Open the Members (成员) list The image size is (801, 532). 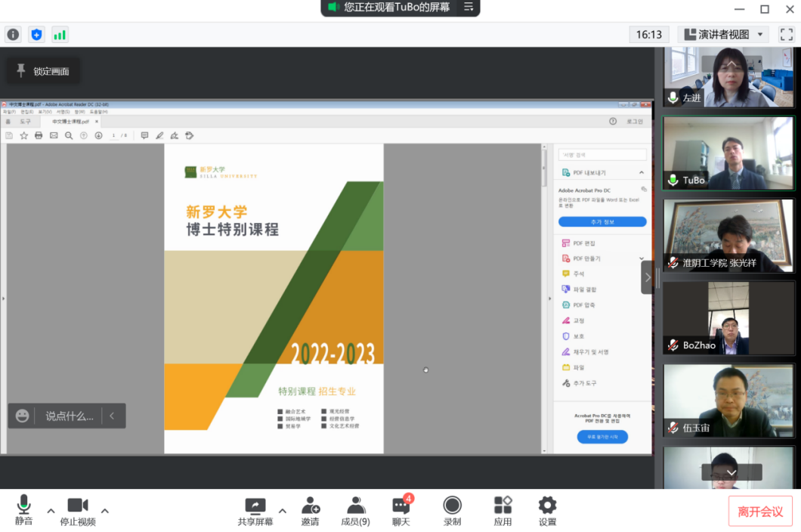pyautogui.click(x=355, y=512)
